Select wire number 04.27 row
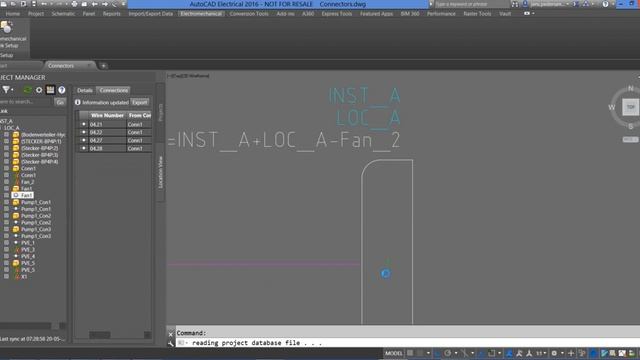The width and height of the screenshot is (640, 360). tap(115, 140)
